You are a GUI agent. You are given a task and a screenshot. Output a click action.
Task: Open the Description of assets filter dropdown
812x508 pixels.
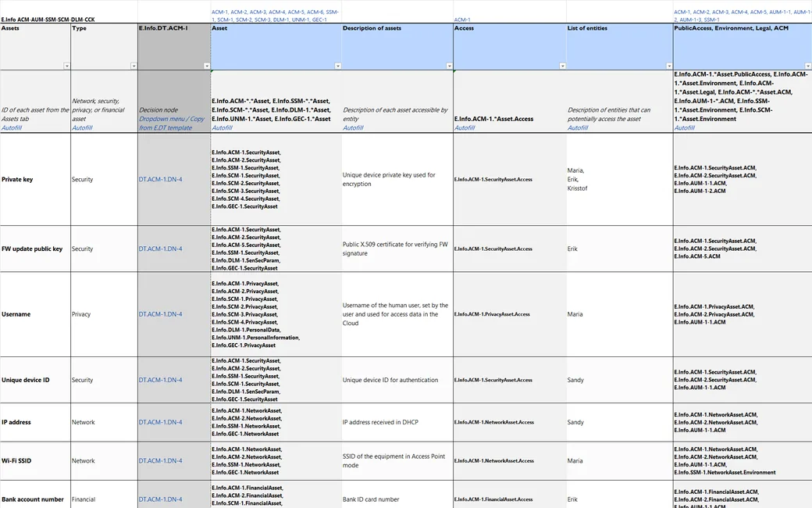click(x=449, y=66)
